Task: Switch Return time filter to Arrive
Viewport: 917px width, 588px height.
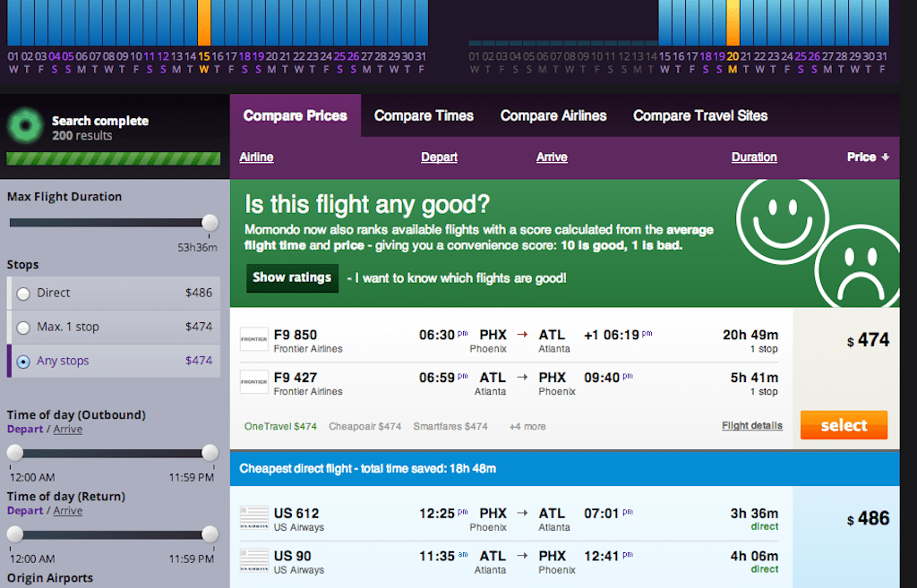Action: coord(68,511)
